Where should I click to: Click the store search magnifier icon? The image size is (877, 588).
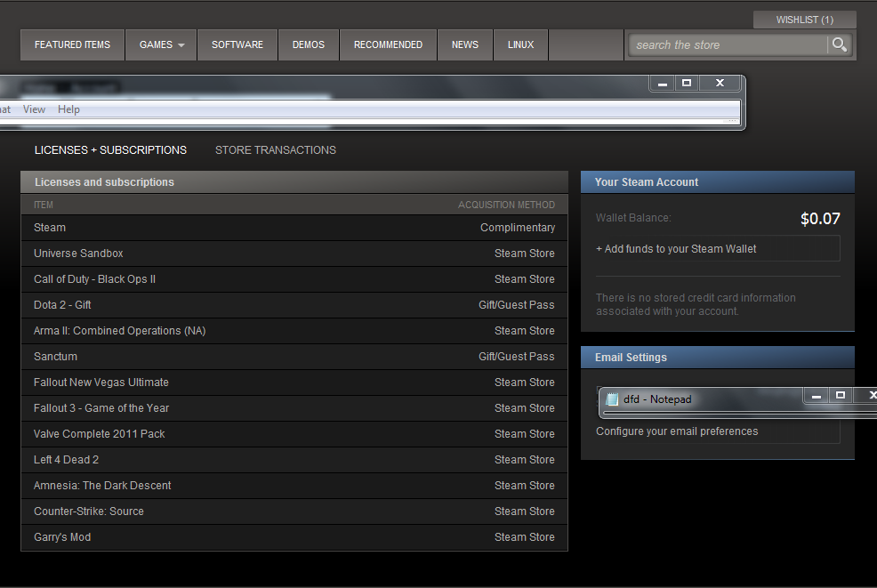(x=839, y=44)
